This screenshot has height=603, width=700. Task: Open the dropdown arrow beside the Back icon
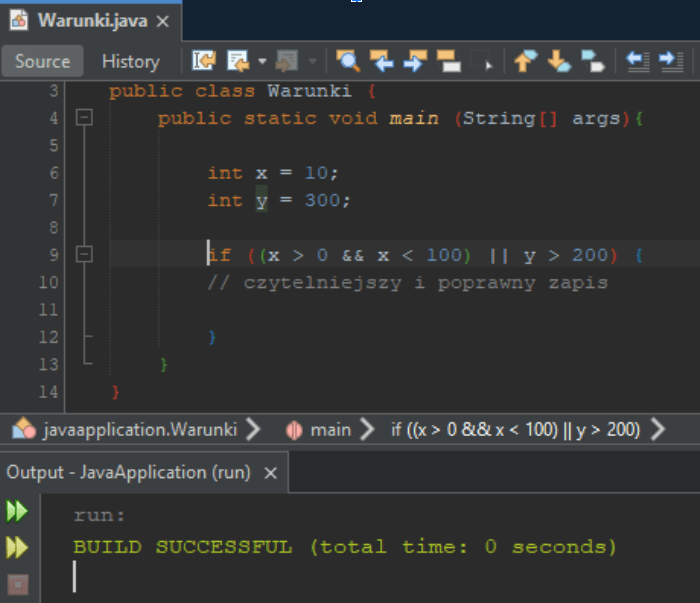click(262, 61)
